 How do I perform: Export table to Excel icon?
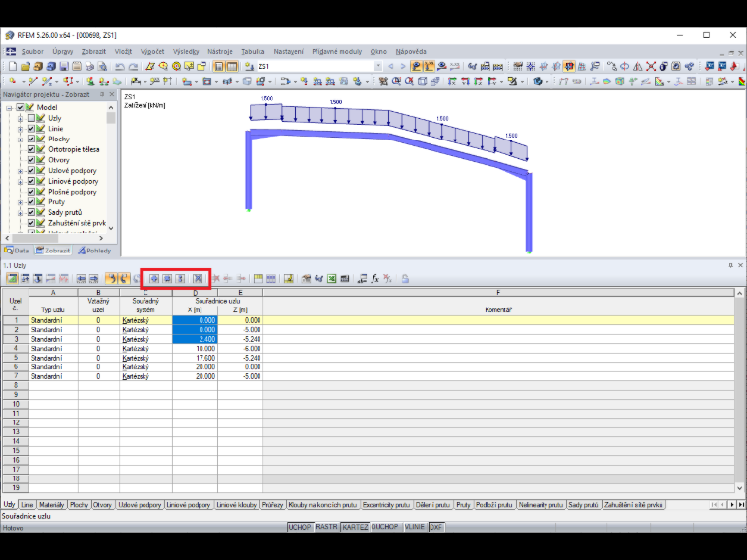point(331,279)
